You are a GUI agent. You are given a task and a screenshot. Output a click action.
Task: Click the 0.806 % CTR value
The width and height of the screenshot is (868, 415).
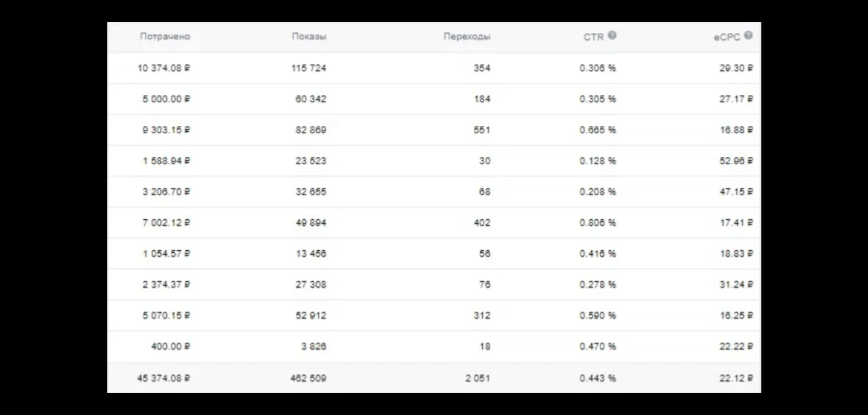click(x=598, y=222)
